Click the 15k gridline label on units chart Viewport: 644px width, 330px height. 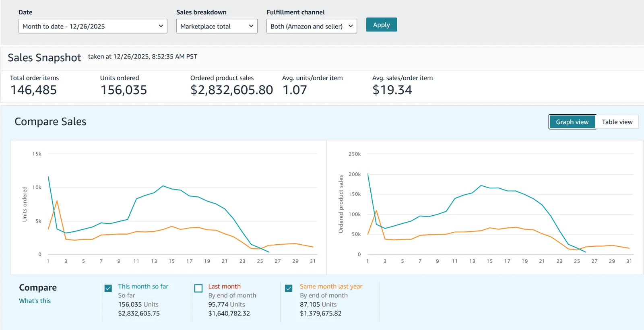[x=37, y=154]
